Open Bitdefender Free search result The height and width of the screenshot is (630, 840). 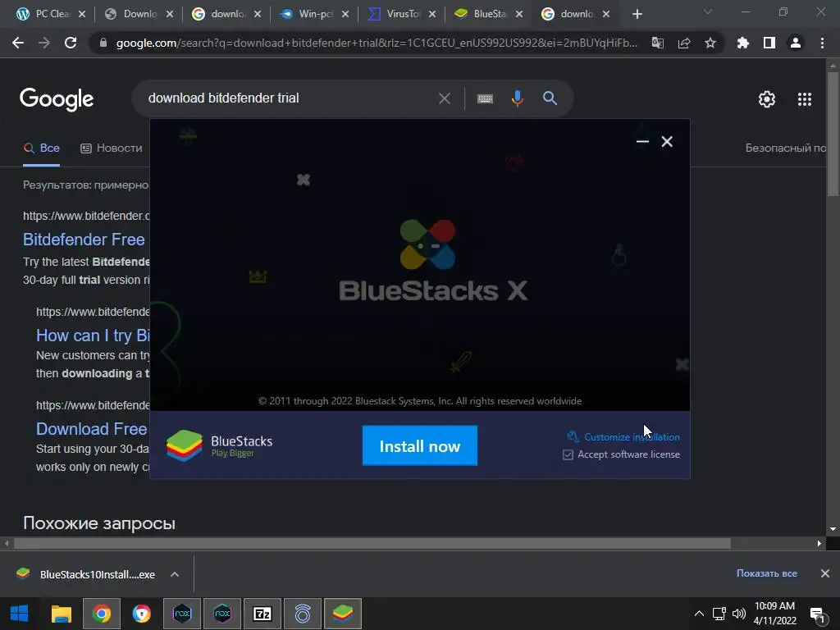(84, 239)
